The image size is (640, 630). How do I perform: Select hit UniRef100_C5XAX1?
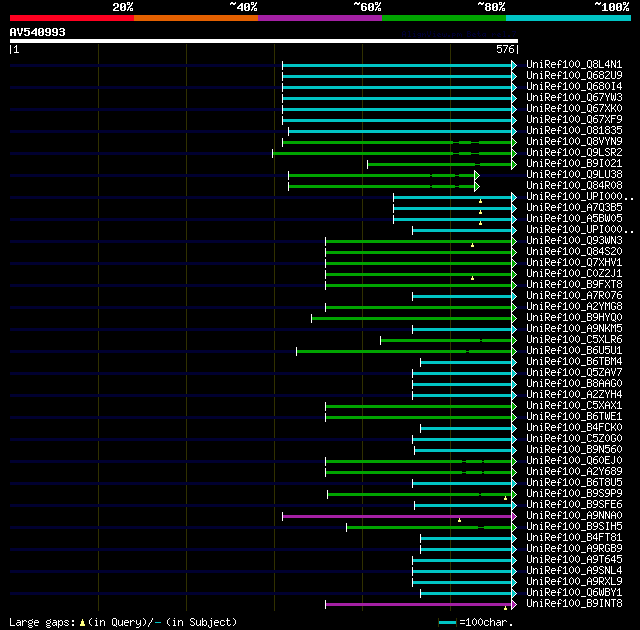point(574,406)
